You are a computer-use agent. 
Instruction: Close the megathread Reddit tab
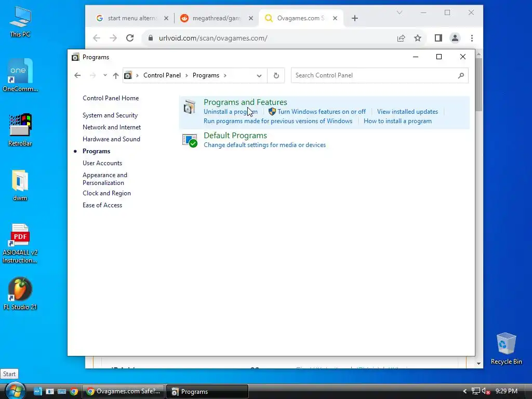(x=251, y=18)
